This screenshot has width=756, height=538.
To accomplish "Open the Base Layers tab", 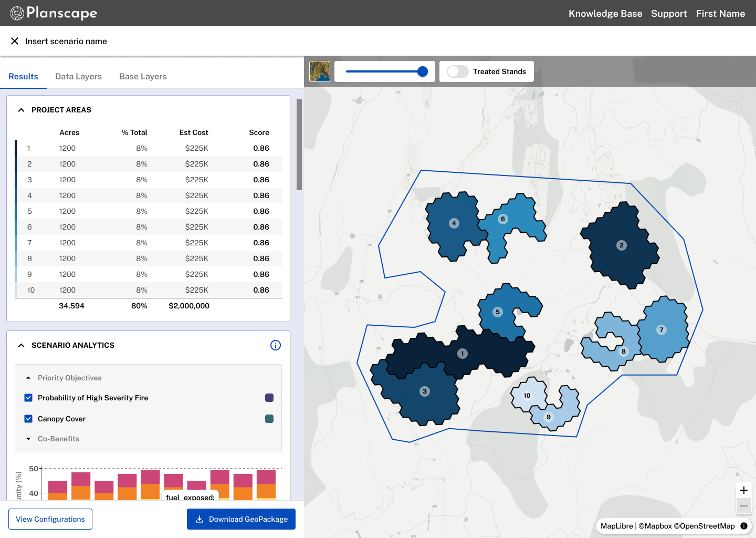I will [x=143, y=76].
